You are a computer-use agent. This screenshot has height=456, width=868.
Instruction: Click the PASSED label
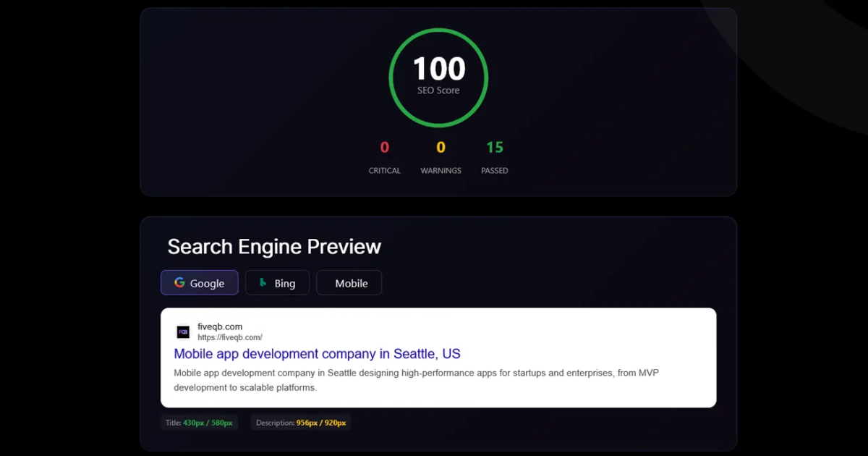495,171
